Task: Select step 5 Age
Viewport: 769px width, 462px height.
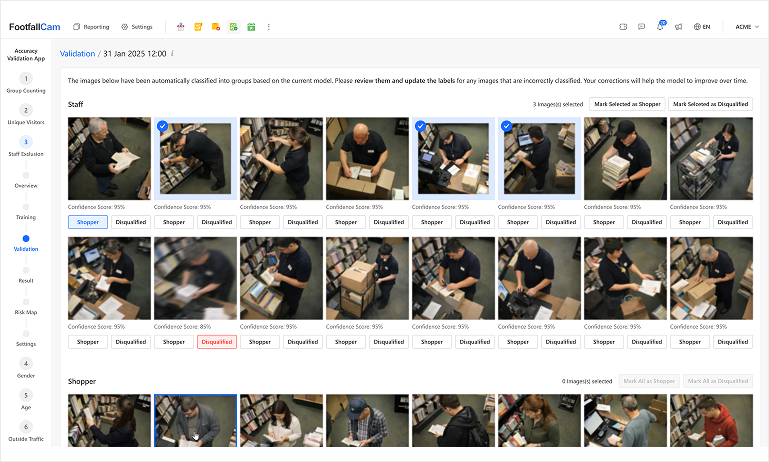Action: pos(26,400)
